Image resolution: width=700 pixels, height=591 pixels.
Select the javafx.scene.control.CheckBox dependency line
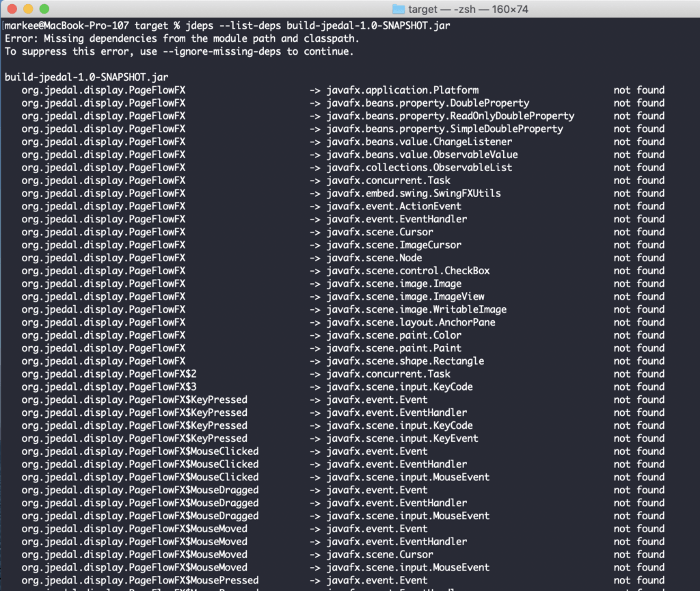coord(410,270)
